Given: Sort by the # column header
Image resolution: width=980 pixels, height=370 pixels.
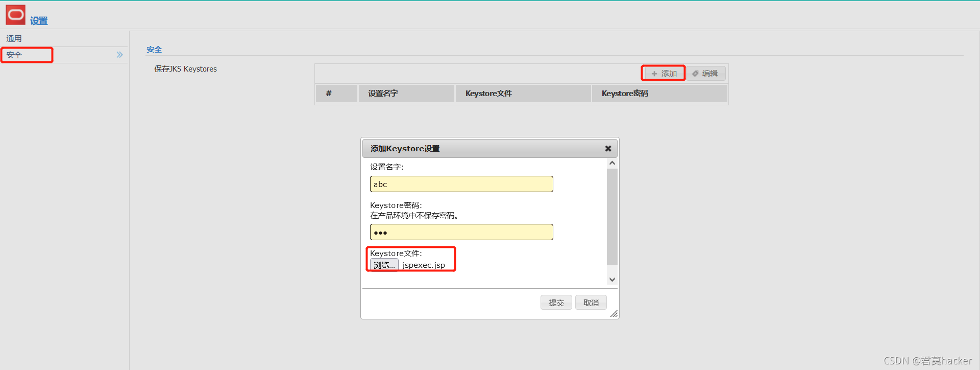Looking at the screenshot, I should tap(336, 94).
